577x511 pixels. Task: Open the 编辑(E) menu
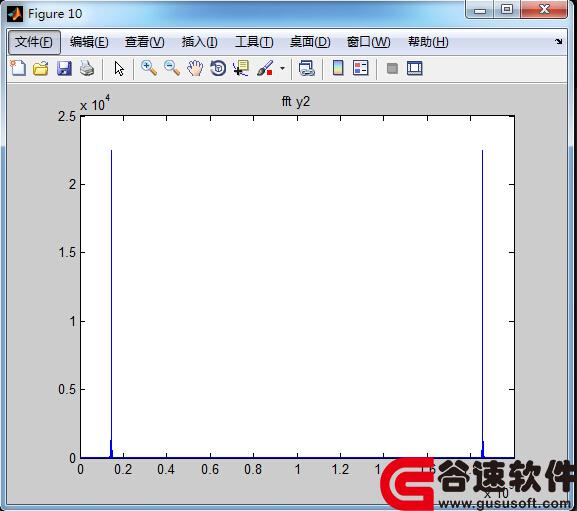(x=89, y=42)
